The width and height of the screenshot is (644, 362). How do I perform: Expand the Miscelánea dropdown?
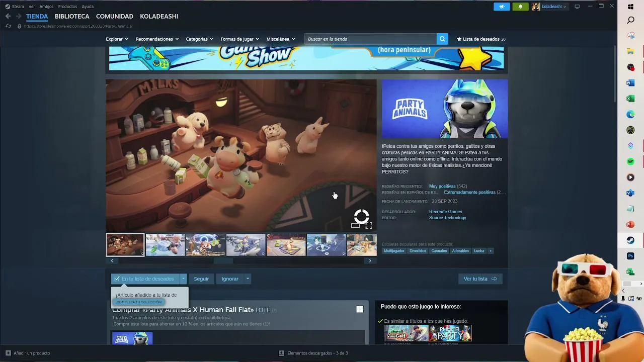(281, 39)
